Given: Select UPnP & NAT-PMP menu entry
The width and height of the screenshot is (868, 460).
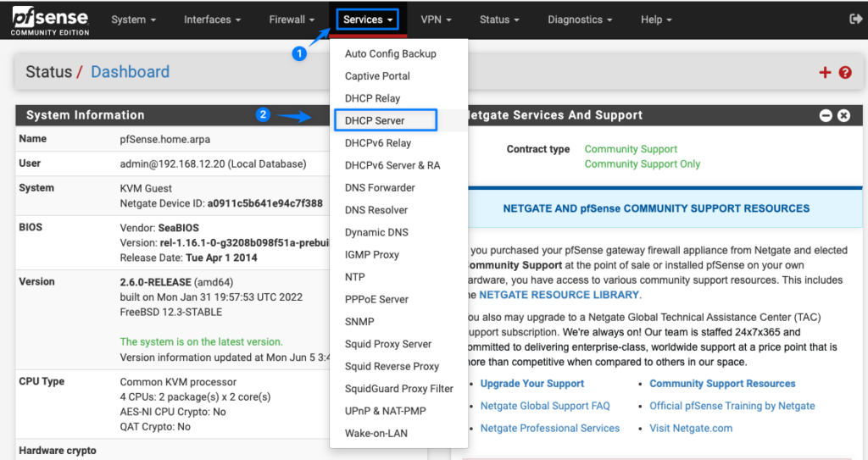Looking at the screenshot, I should click(x=398, y=411).
